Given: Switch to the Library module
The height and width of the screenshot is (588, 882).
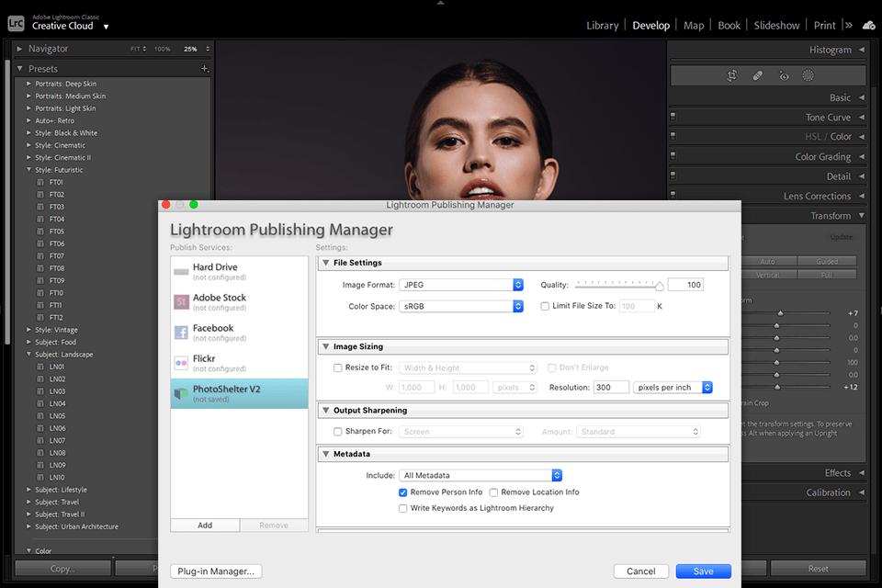Looking at the screenshot, I should (602, 26).
